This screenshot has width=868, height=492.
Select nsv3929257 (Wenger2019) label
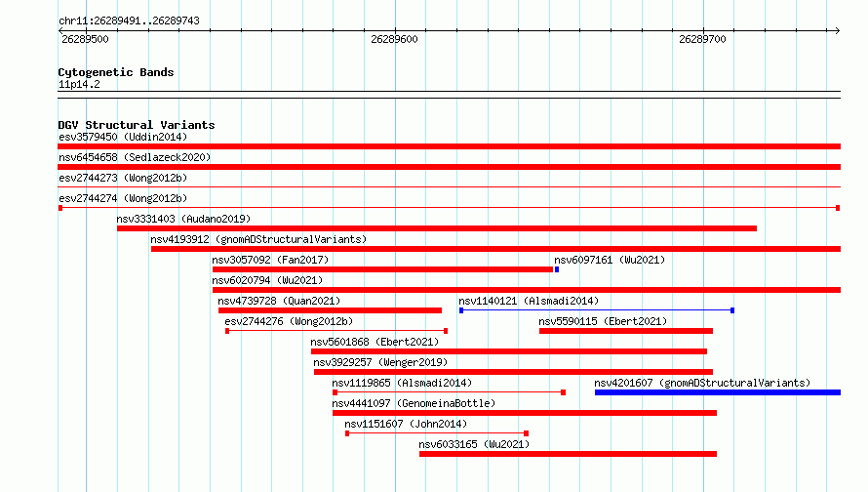pyautogui.click(x=380, y=362)
